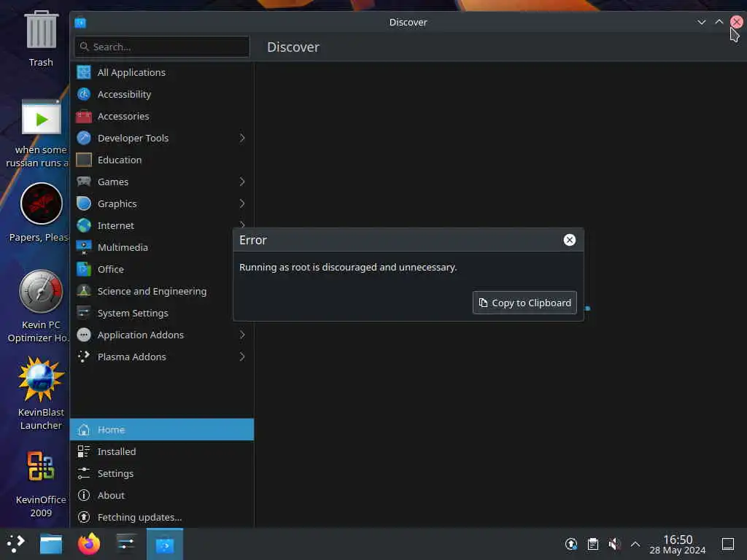Open the clipboard tray icon
This screenshot has width=747, height=560.
click(x=592, y=544)
